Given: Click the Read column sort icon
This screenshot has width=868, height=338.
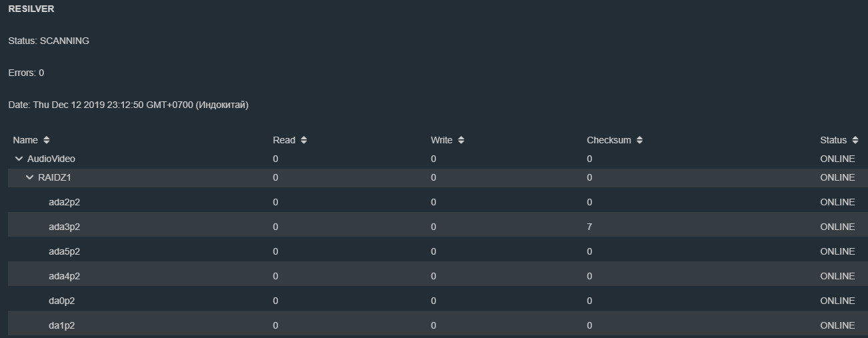Looking at the screenshot, I should pos(303,140).
